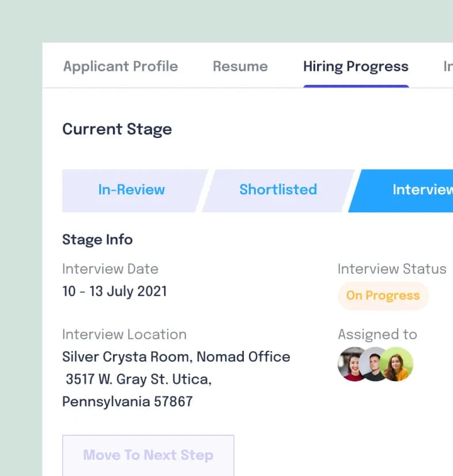Click the first assigned interviewer avatar
This screenshot has width=453, height=476.
351,364
